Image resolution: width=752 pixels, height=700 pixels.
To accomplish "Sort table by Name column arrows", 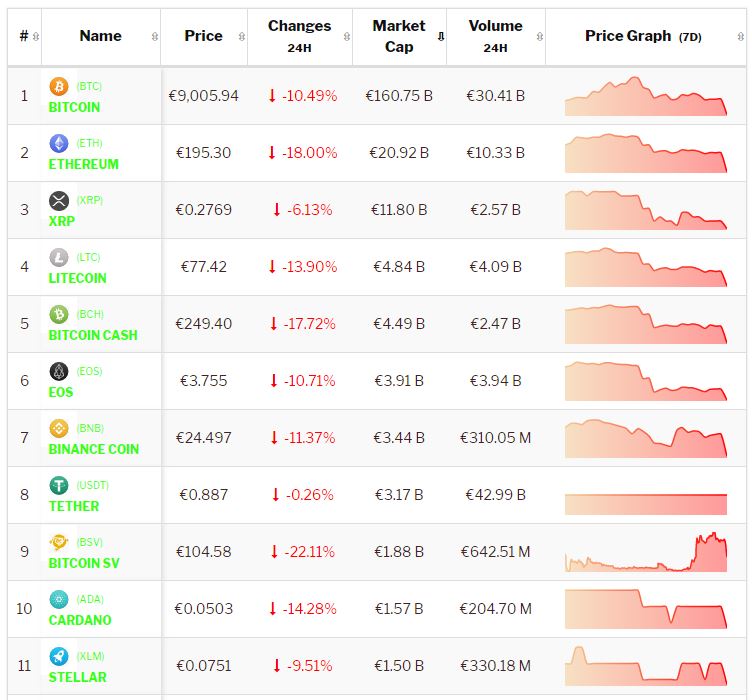I will 155,37.
